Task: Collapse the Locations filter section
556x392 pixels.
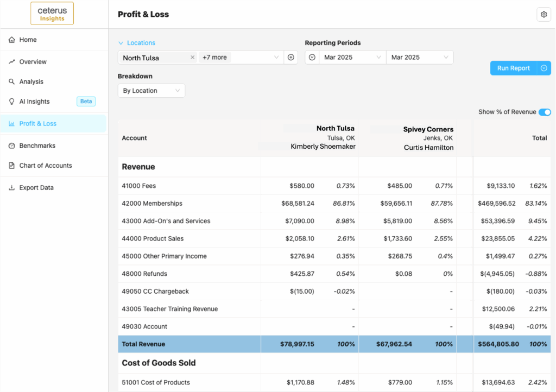Action: 121,43
